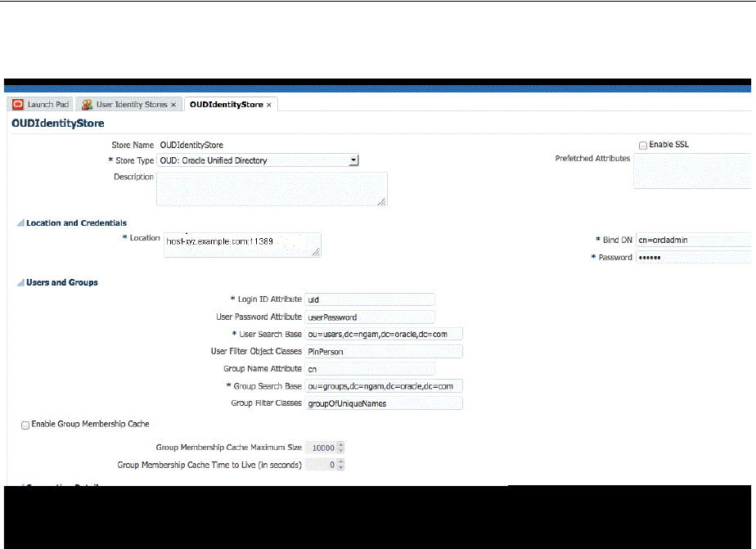Click the Prefetched Attributes field
Viewport: 756px width, 549px height.
(692, 171)
